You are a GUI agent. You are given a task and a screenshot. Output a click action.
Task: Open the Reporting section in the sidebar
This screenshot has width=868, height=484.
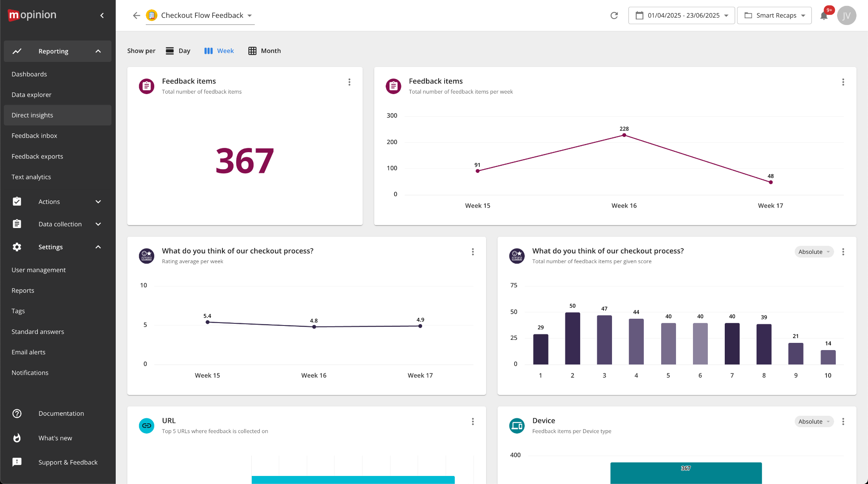pos(53,51)
